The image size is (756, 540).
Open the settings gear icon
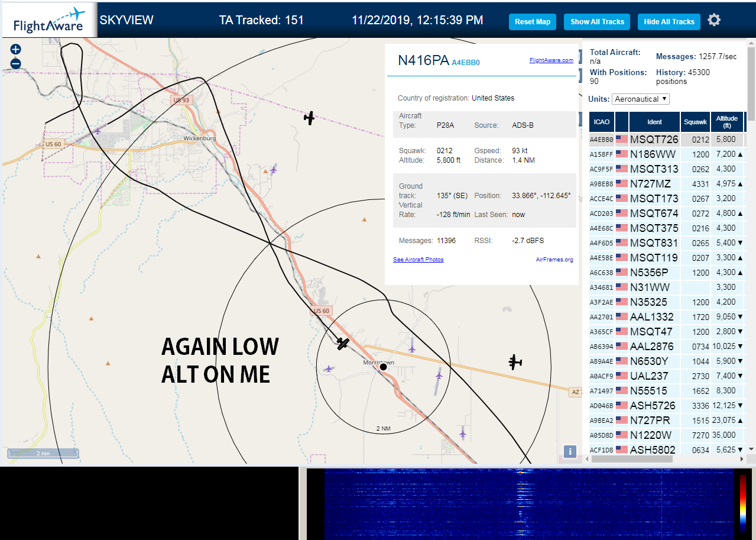click(714, 20)
